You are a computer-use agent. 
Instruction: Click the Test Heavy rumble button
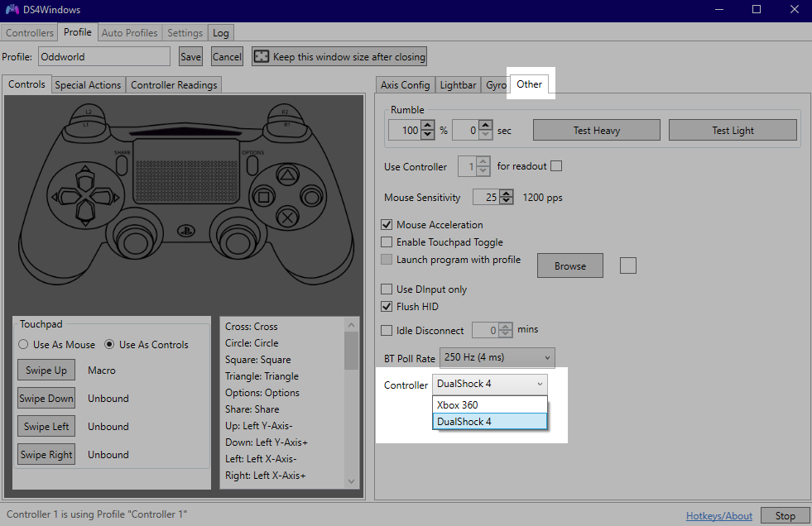pos(597,131)
